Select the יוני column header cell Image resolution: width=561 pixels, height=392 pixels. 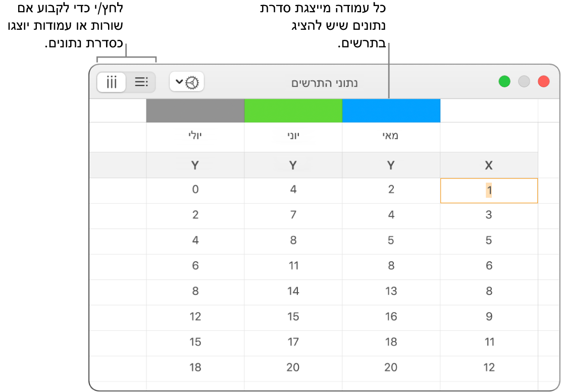(293, 137)
